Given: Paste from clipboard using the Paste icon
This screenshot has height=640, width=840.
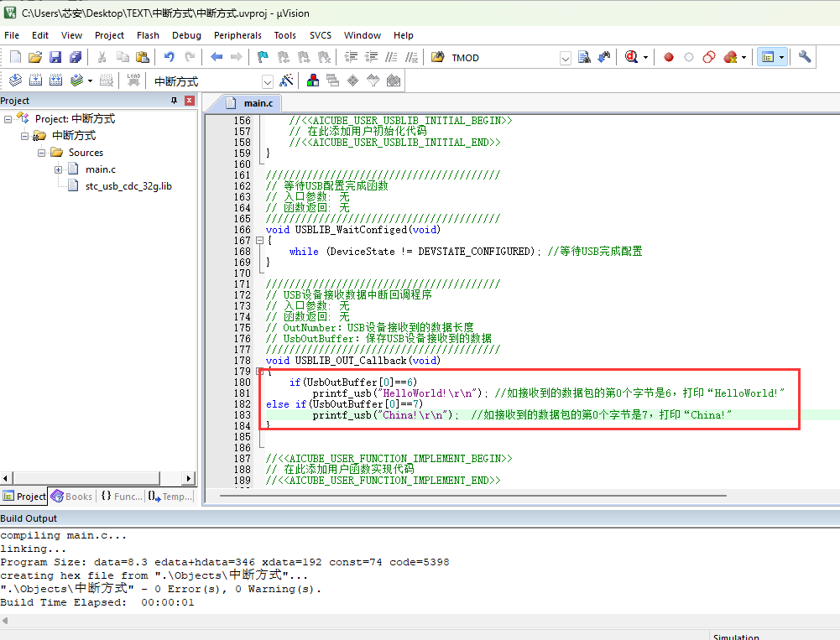Looking at the screenshot, I should 143,57.
